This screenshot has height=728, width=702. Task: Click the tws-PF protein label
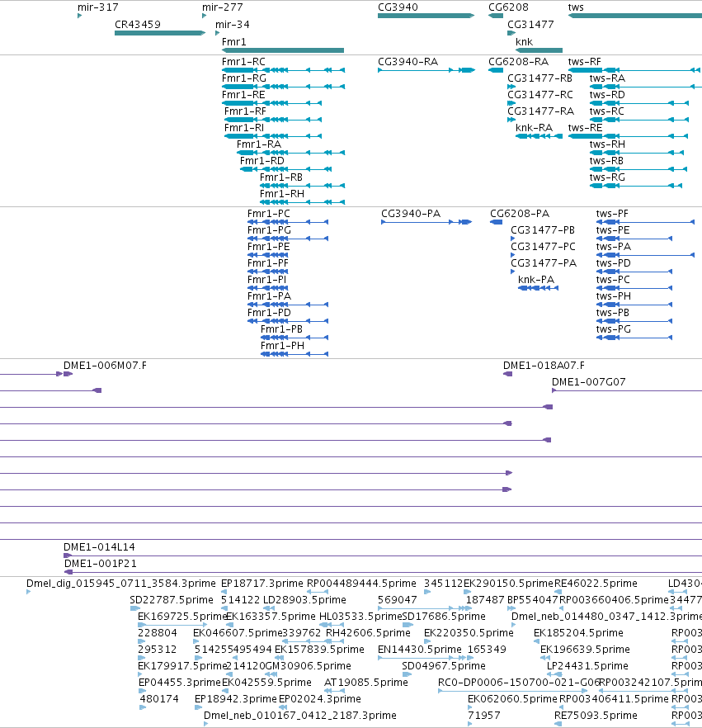pos(612,214)
